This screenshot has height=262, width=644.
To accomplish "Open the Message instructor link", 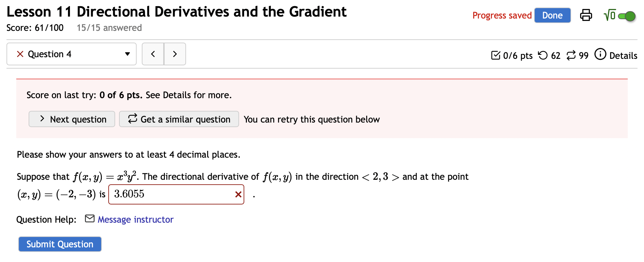I will pos(135,219).
